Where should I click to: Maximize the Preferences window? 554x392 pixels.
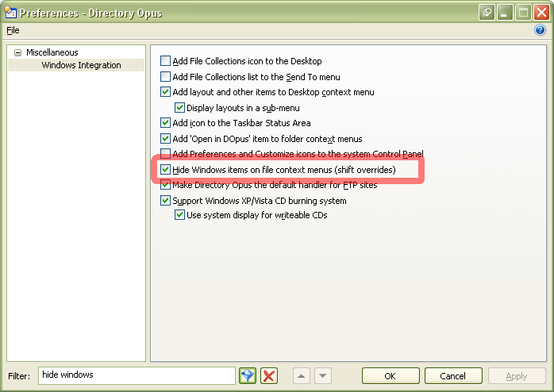[x=523, y=13]
